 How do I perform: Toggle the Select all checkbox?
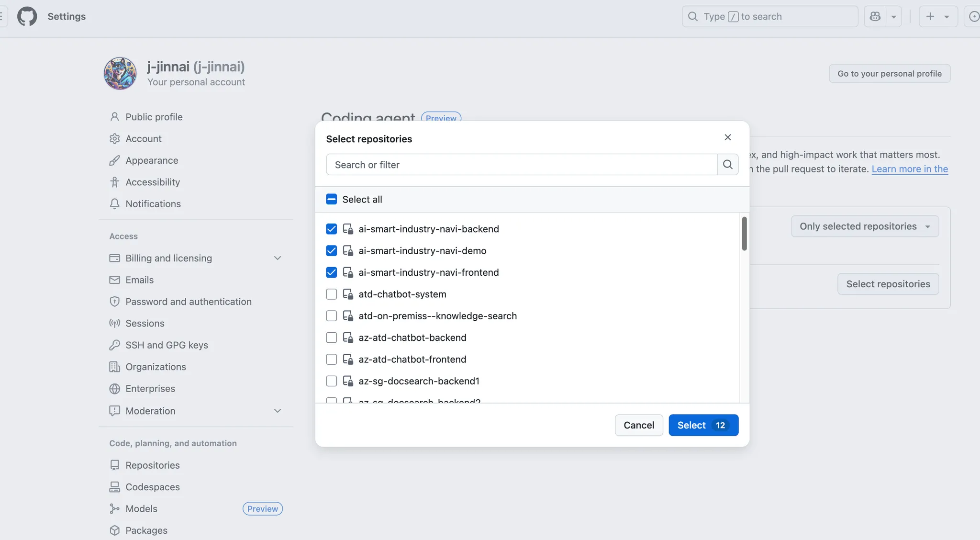point(331,199)
